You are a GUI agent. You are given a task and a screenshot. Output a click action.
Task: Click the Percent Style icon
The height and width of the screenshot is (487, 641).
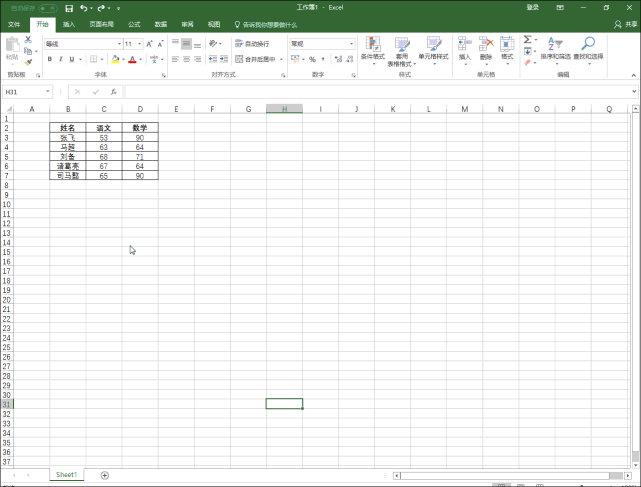coord(312,59)
